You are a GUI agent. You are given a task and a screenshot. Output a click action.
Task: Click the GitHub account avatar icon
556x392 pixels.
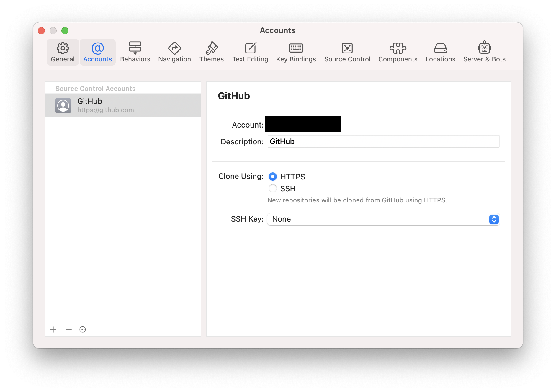[63, 106]
